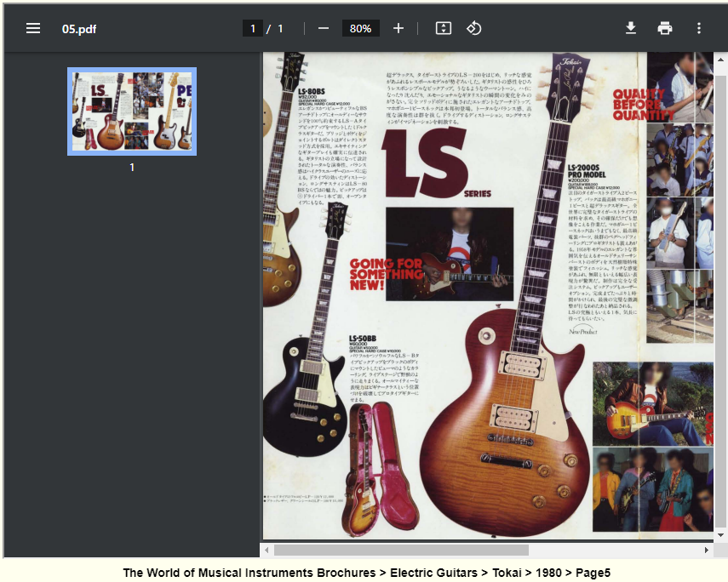This screenshot has height=582, width=728.
Task: Click horizontal scrollbar right arrow
Action: pos(706,550)
